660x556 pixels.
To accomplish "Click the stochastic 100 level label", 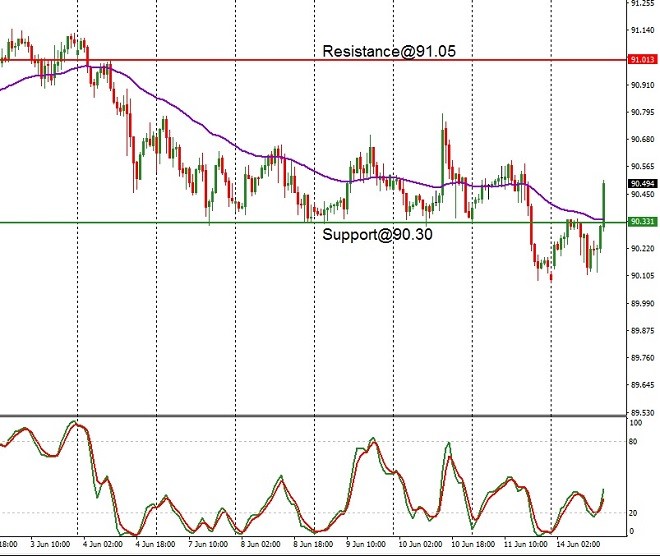I will coord(635,423).
